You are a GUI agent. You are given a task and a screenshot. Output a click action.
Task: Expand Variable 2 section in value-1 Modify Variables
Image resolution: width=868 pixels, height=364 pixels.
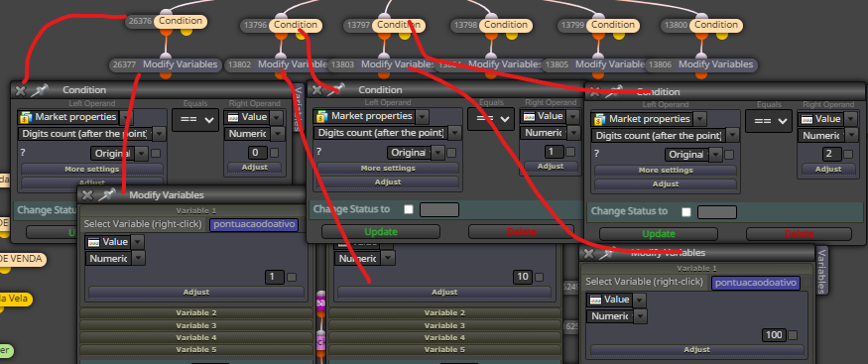click(x=196, y=313)
